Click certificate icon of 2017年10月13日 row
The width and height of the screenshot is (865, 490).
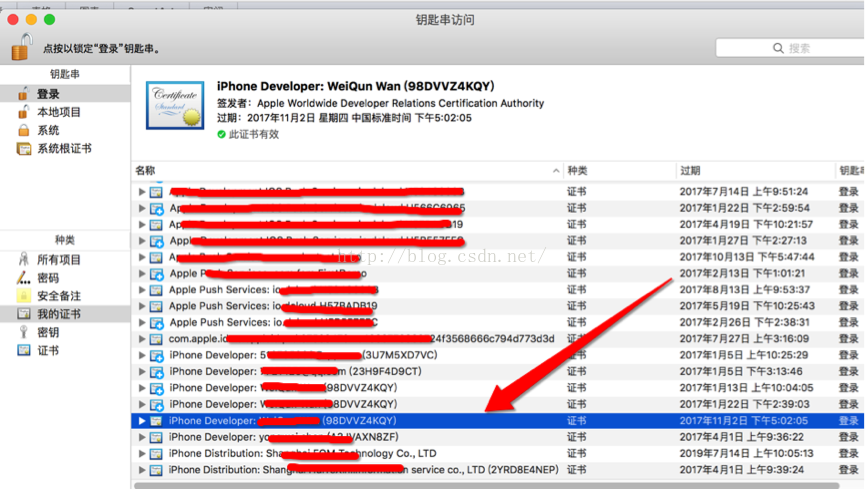(x=157, y=257)
